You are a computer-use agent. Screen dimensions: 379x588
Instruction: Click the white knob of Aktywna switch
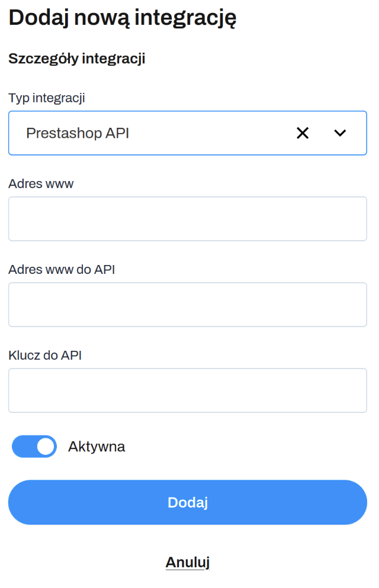coord(46,447)
